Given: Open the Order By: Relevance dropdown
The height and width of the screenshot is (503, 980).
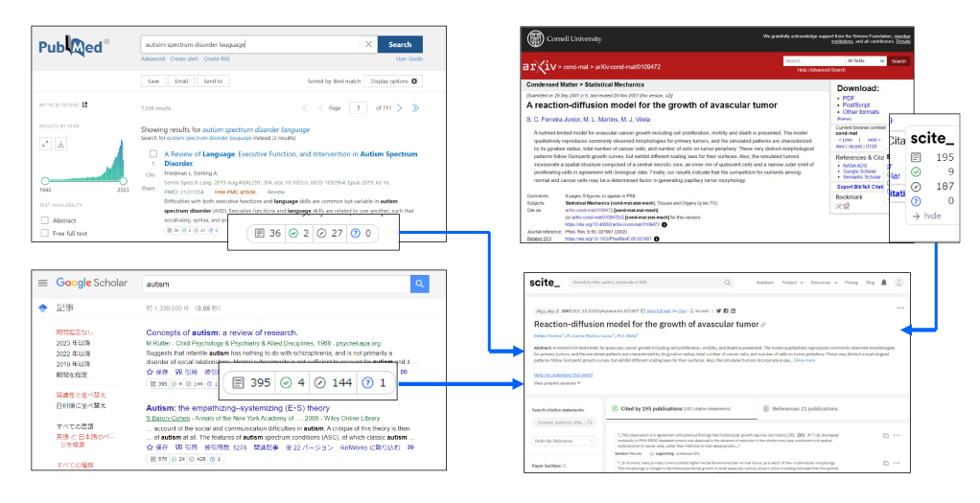Looking at the screenshot, I should (565, 441).
